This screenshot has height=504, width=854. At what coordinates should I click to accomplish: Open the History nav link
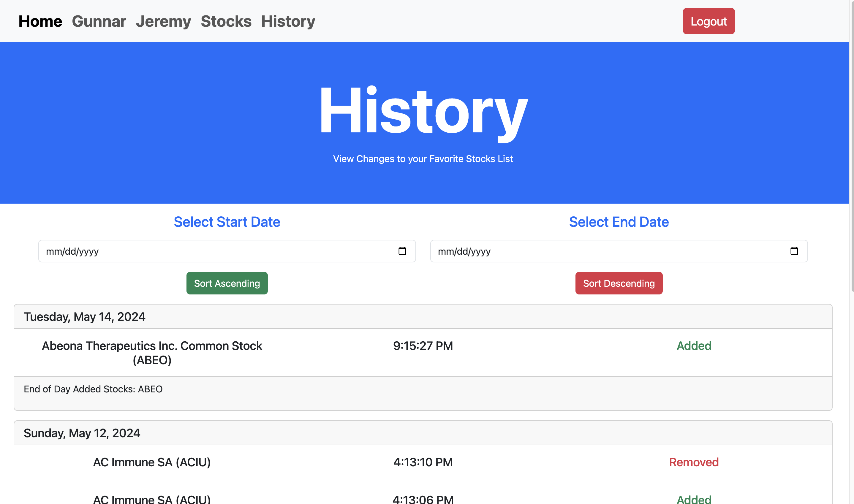click(x=288, y=21)
